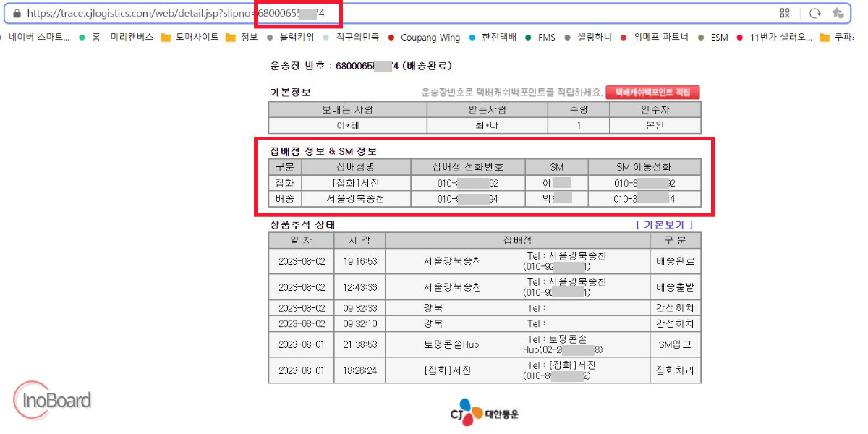Click the padlock site security icon

pos(17,13)
